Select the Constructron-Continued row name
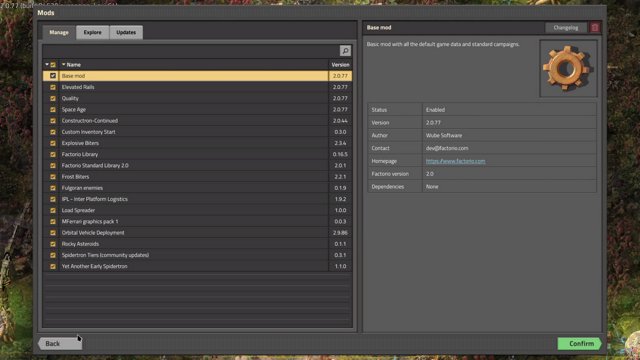Viewport: 640px width, 360px height. [90, 121]
